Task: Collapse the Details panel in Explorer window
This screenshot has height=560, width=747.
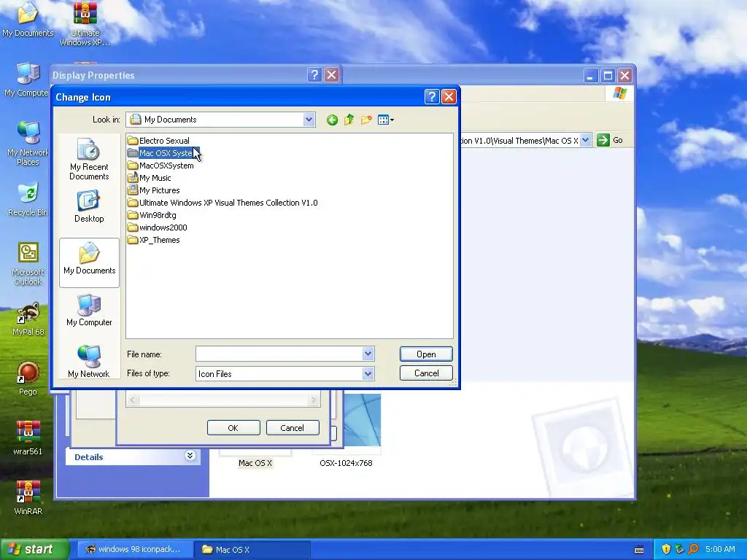Action: (190, 456)
